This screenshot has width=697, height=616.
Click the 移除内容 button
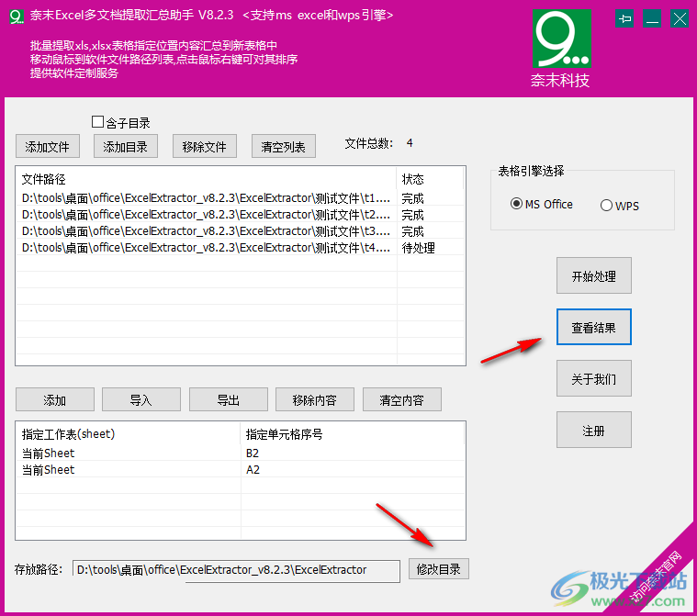point(315,399)
